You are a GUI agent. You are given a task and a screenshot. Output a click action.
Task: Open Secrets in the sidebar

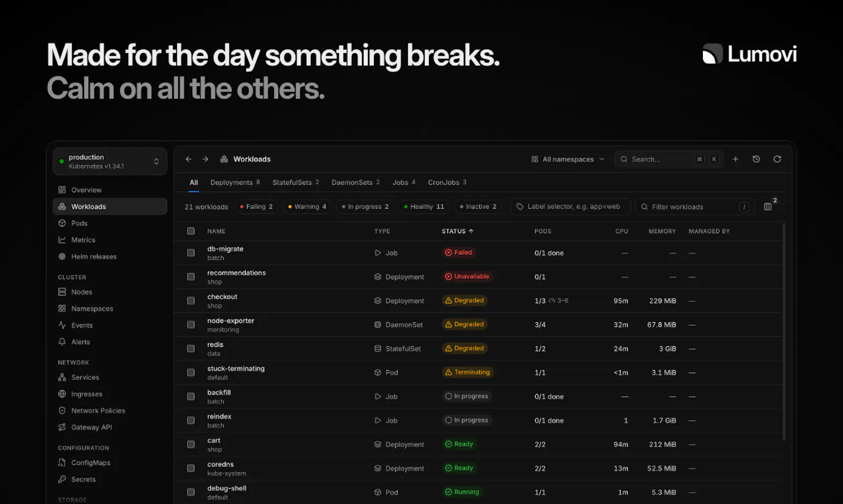[x=110, y=479]
